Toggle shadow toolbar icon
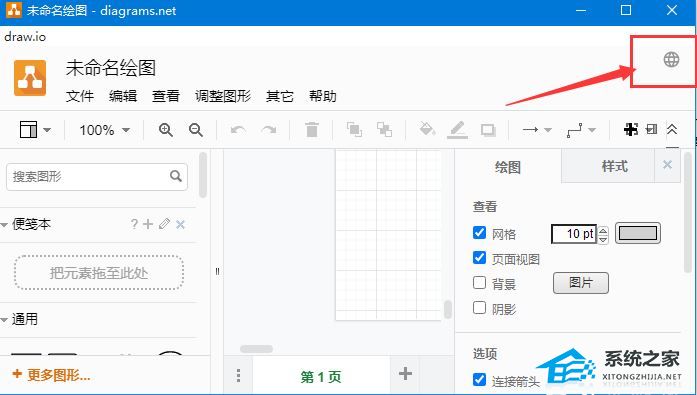 488,130
